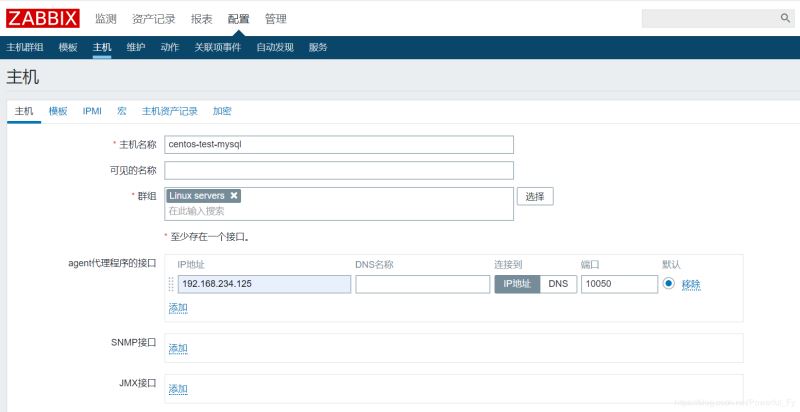
Task: Go to the 模板 submenu page
Action: [x=68, y=47]
